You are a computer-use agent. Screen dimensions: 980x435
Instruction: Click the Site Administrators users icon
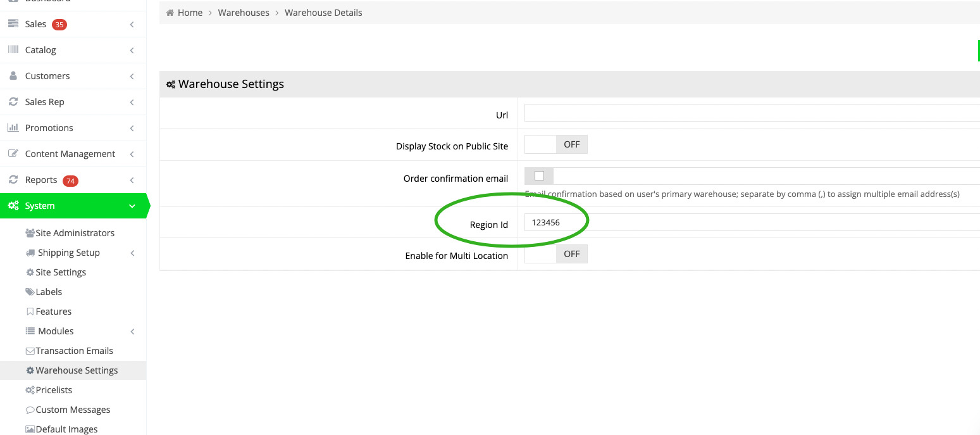point(30,233)
